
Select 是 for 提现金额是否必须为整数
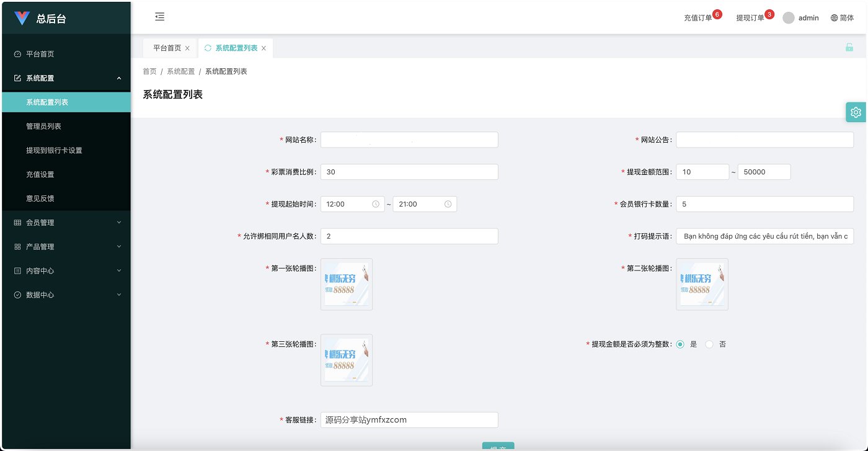click(680, 344)
